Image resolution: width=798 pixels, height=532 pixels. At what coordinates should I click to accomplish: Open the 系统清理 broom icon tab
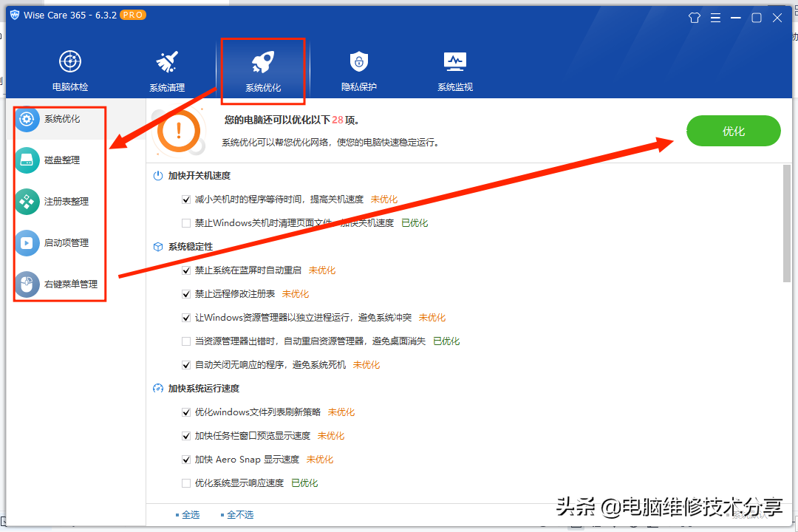(x=167, y=70)
